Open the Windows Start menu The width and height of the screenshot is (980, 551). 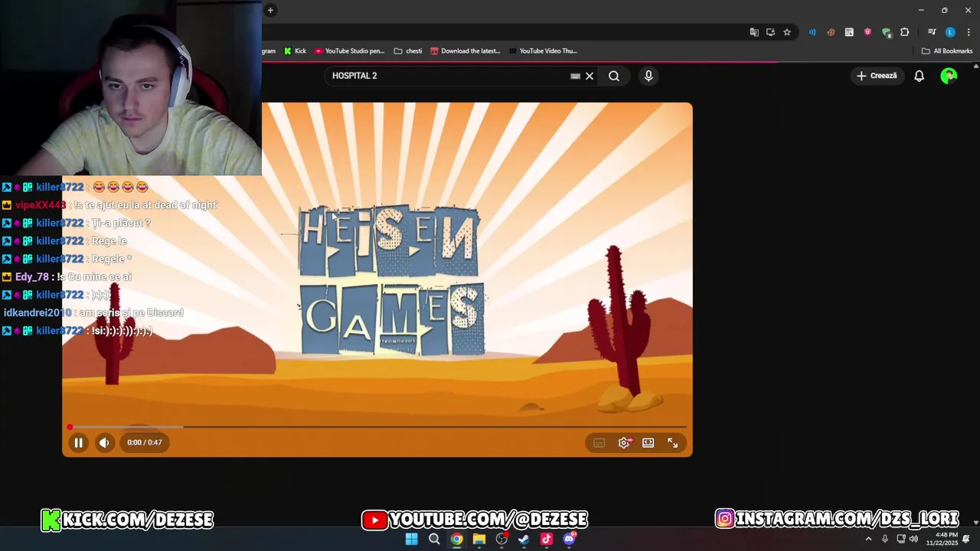click(411, 540)
